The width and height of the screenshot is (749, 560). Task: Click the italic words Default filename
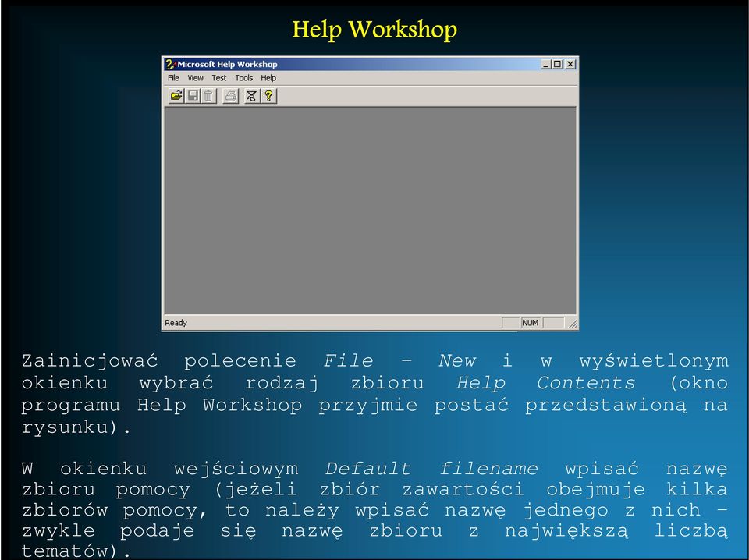[x=431, y=468]
